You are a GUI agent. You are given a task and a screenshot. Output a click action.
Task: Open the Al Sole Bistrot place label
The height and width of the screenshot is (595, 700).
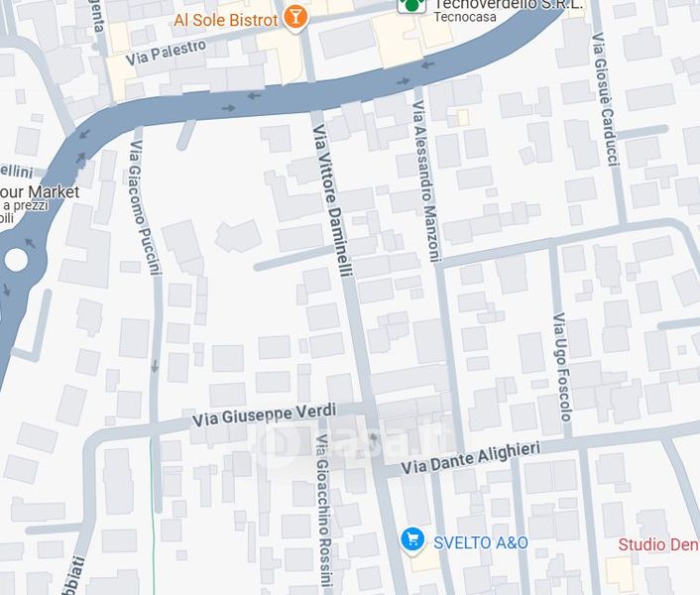225,21
